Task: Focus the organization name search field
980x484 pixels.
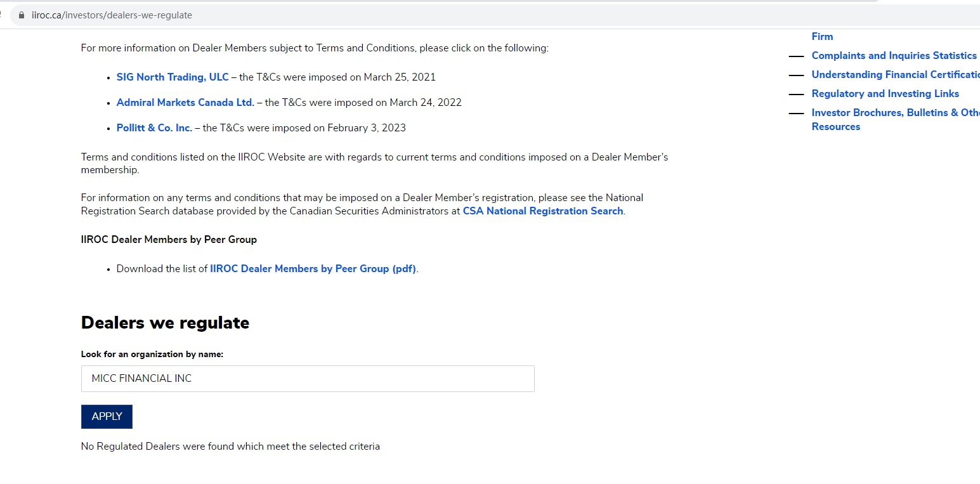Action: [308, 379]
